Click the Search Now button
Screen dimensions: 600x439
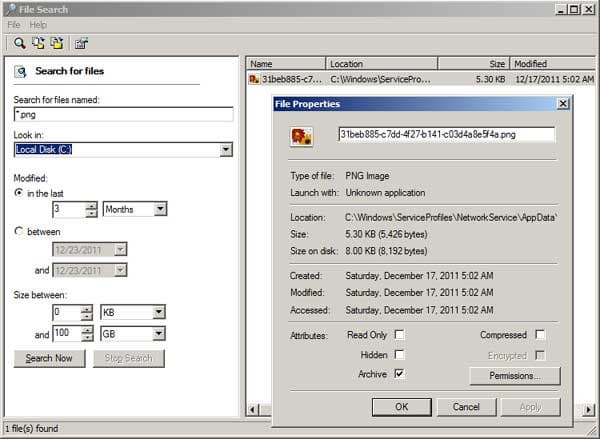[49, 358]
